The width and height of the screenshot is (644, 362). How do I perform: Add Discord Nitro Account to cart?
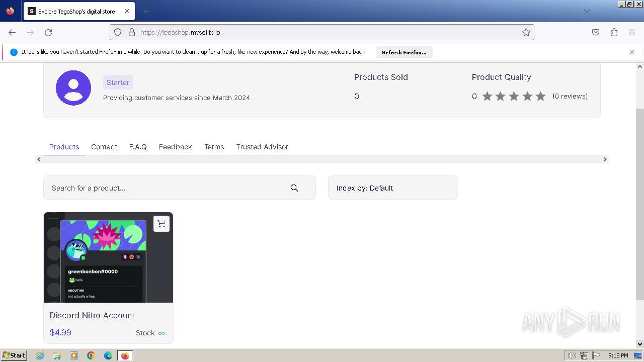click(162, 224)
